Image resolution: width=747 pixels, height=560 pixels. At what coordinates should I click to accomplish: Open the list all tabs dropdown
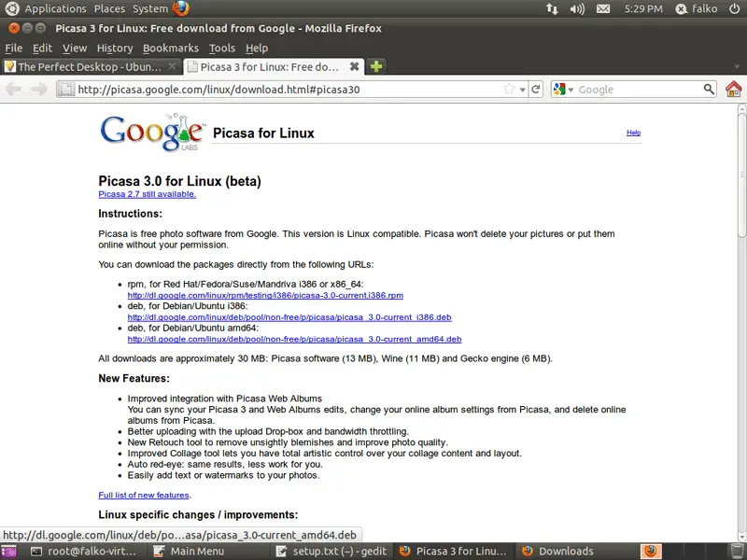point(737,66)
